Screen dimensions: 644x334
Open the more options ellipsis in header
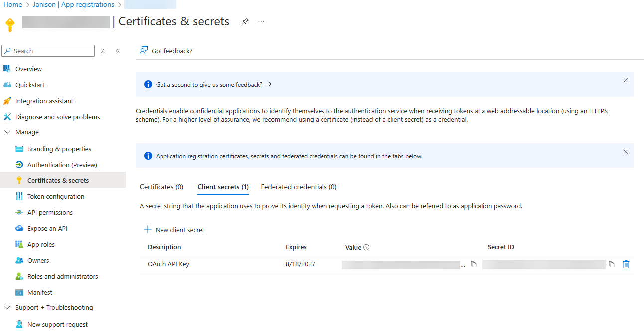pyautogui.click(x=261, y=22)
